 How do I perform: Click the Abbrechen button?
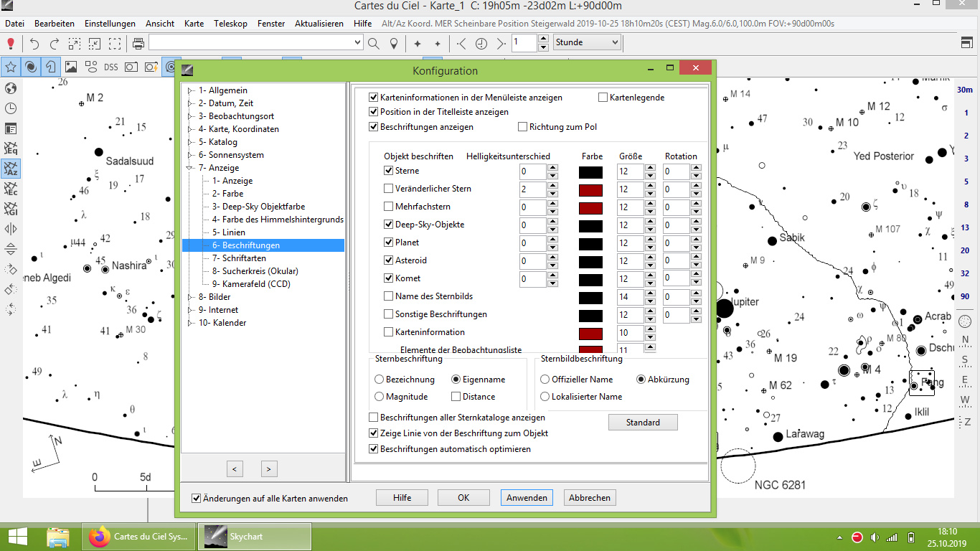590,498
